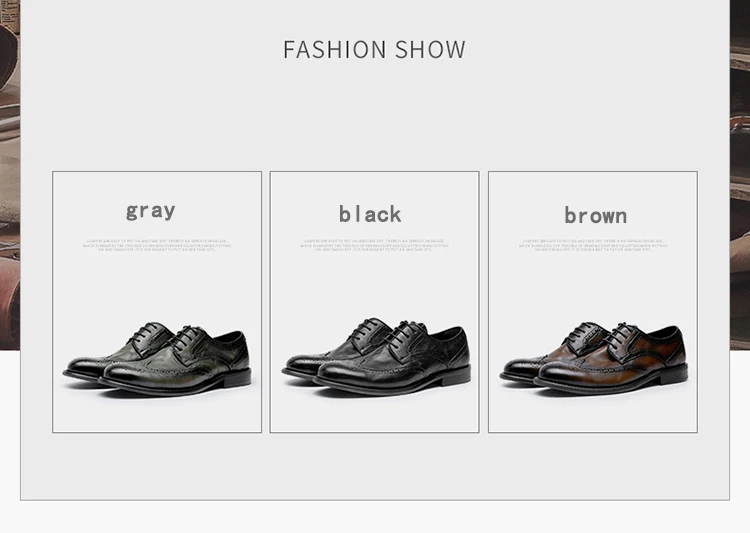This screenshot has height=533, width=750.
Task: Click the "gray" color label
Action: coord(151,211)
